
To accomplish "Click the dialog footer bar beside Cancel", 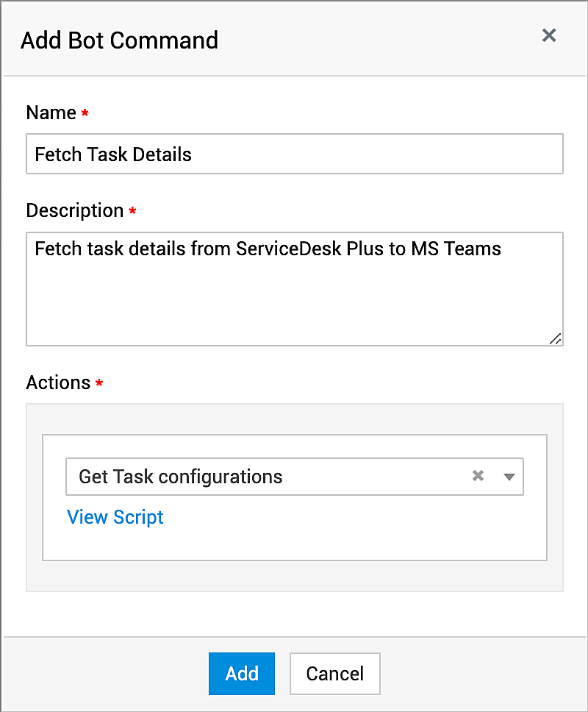I will [470, 673].
